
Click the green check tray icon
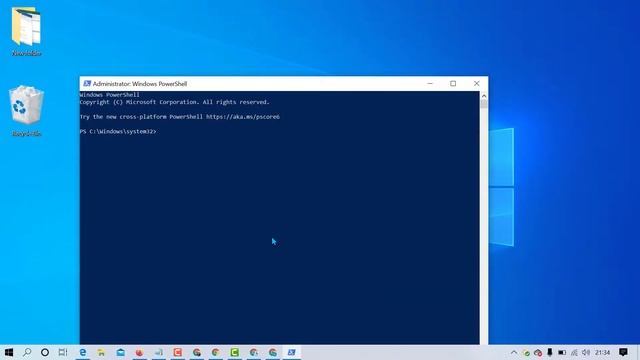526,353
